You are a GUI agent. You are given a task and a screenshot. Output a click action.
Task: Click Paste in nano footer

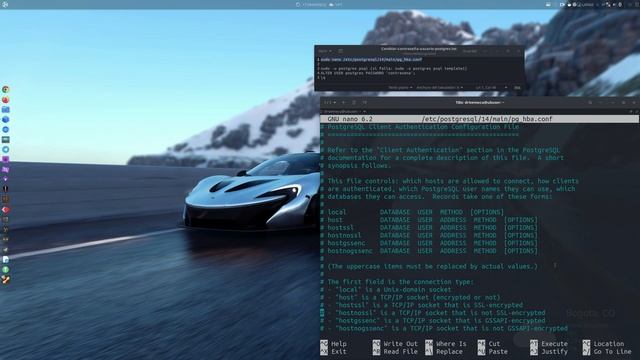coord(493,351)
